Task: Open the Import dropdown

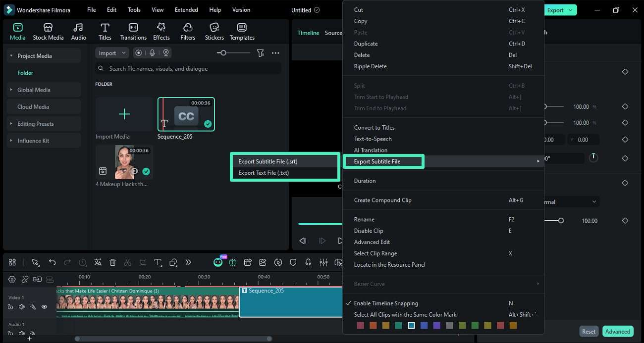Action: coord(112,53)
